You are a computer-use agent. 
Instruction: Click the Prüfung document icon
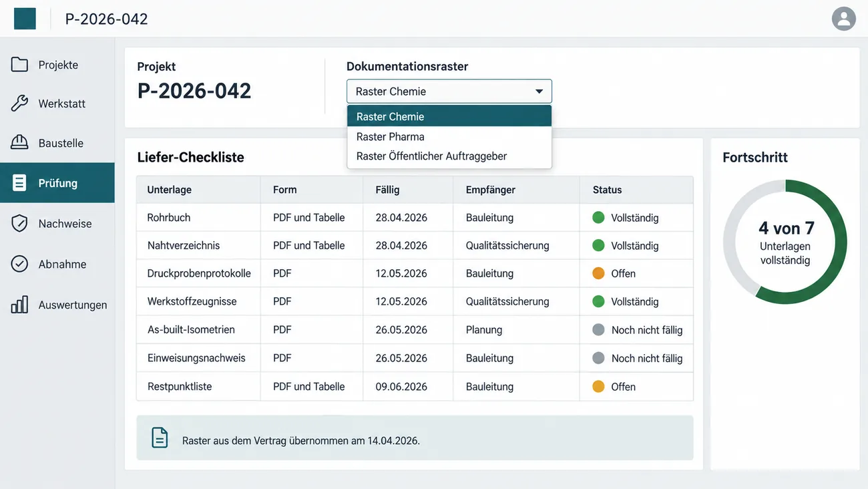point(19,183)
